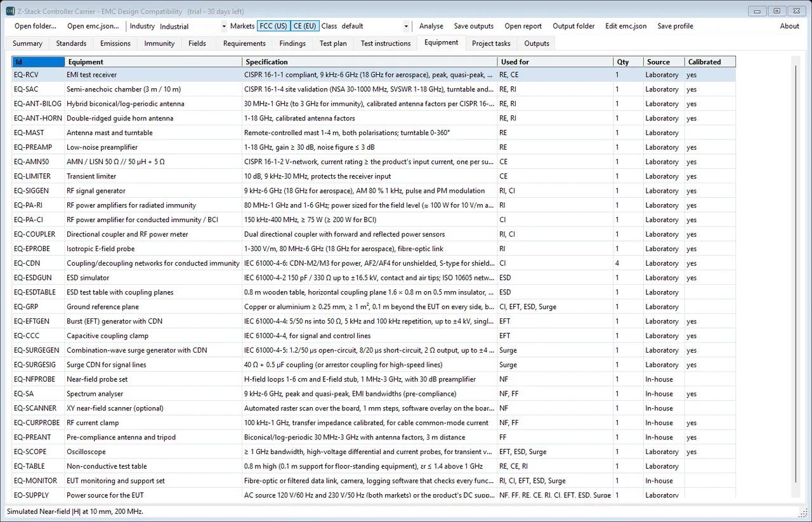Sort by the Id column header
This screenshot has height=522, width=812.
[39, 62]
